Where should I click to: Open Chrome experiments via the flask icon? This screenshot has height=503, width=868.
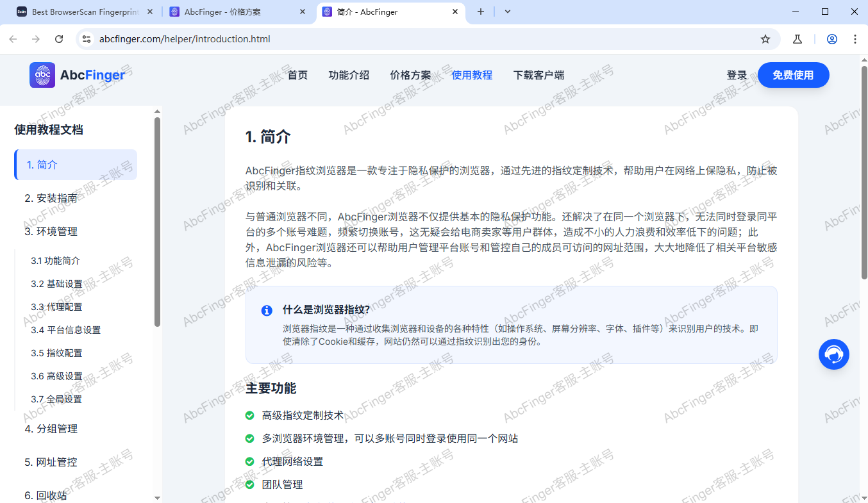(x=797, y=39)
